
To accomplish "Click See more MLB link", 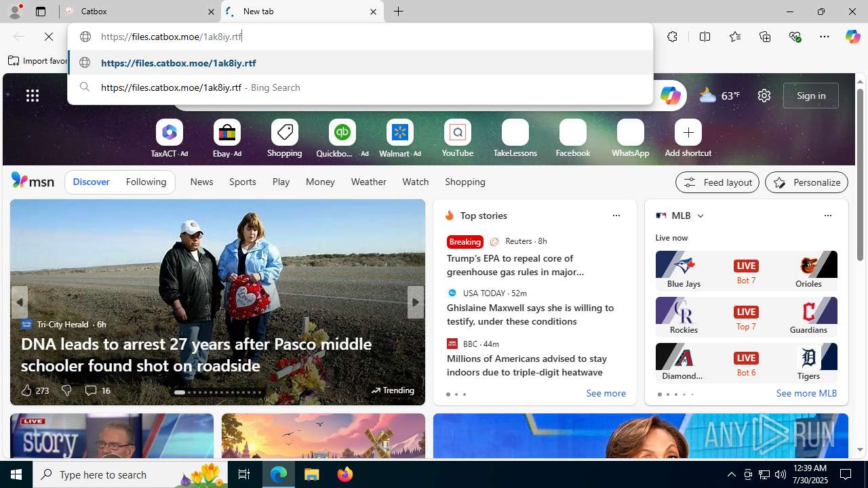I will pyautogui.click(x=806, y=393).
